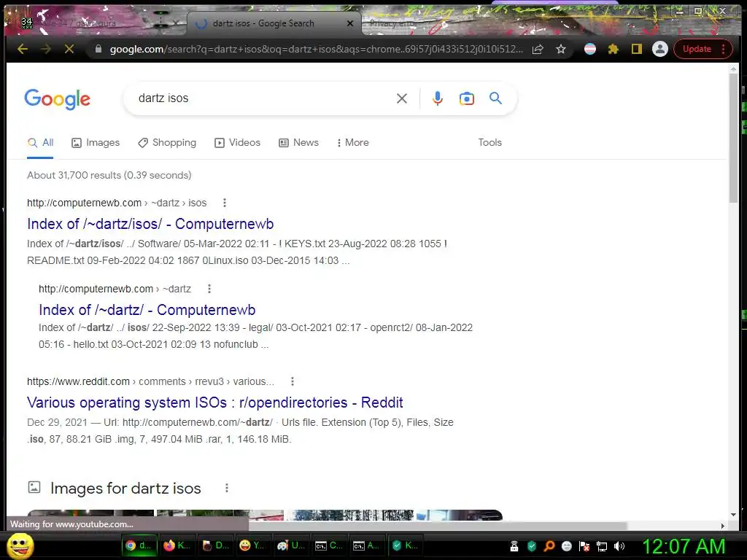Image resolution: width=747 pixels, height=560 pixels.
Task: Open the Reddit opendirectories result
Action: pyautogui.click(x=215, y=402)
